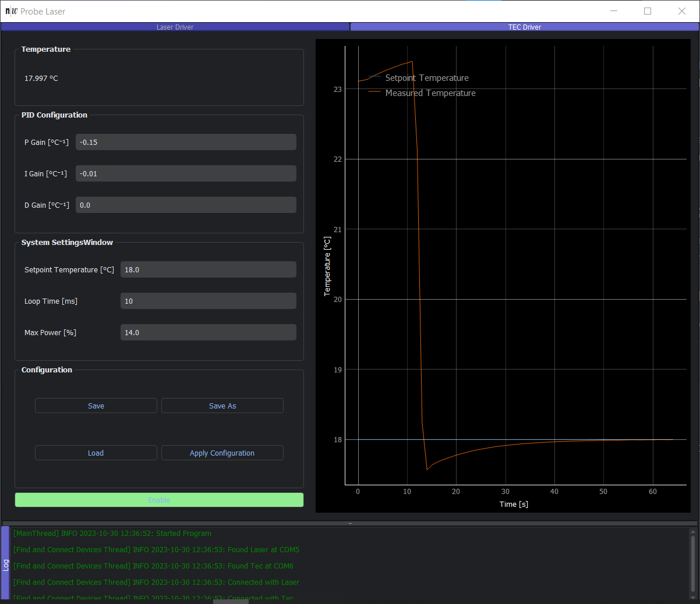This screenshot has height=604, width=700.
Task: Click the 'Found Laser at COM5' log line
Action: [157, 549]
